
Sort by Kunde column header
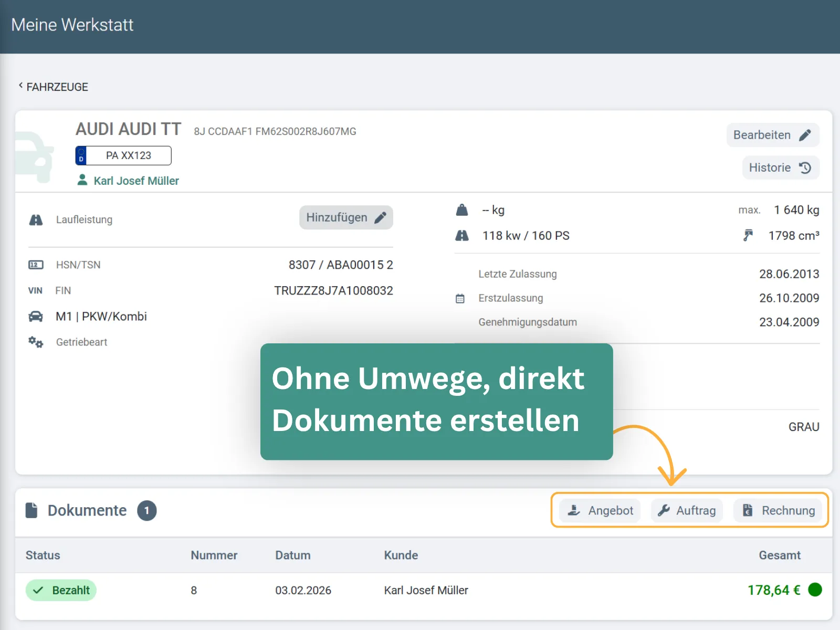point(401,555)
